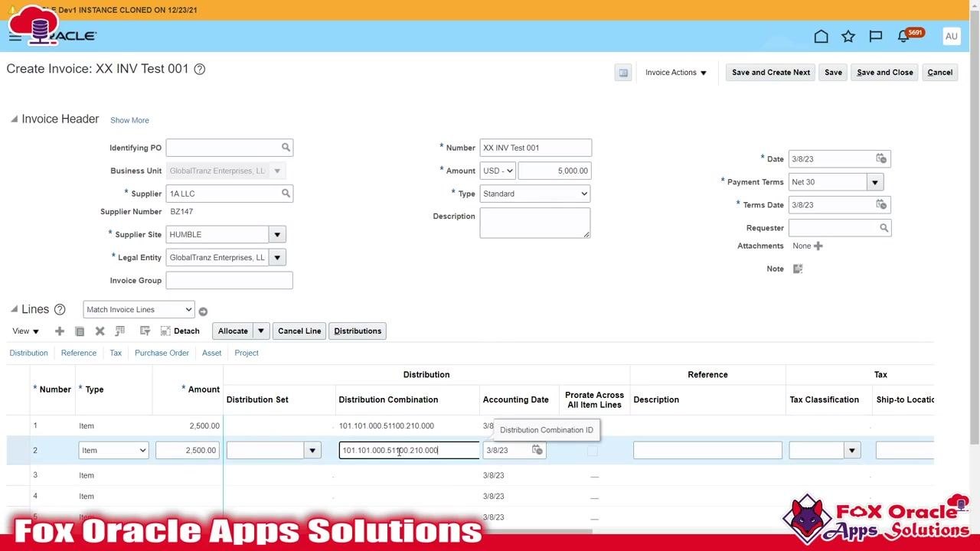Viewport: 980px width, 551px height.
Task: Open Accounting Date calendar for line 2
Action: point(537,450)
